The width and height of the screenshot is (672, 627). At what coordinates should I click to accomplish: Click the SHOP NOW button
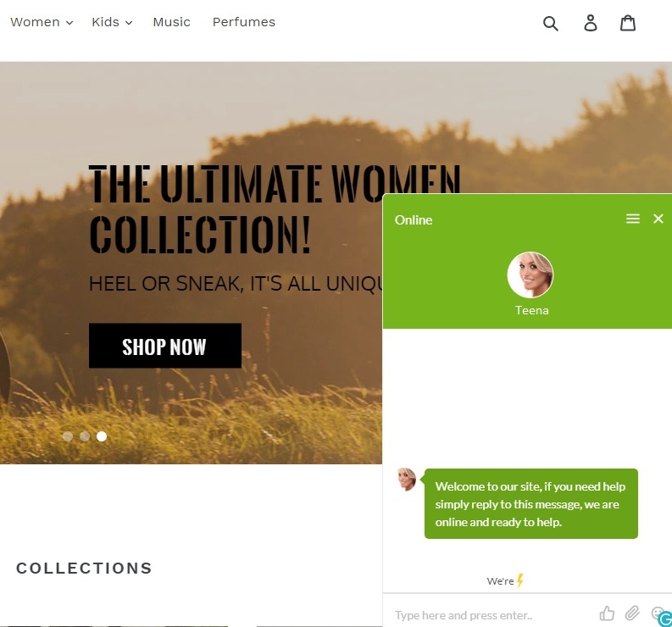[x=165, y=346]
